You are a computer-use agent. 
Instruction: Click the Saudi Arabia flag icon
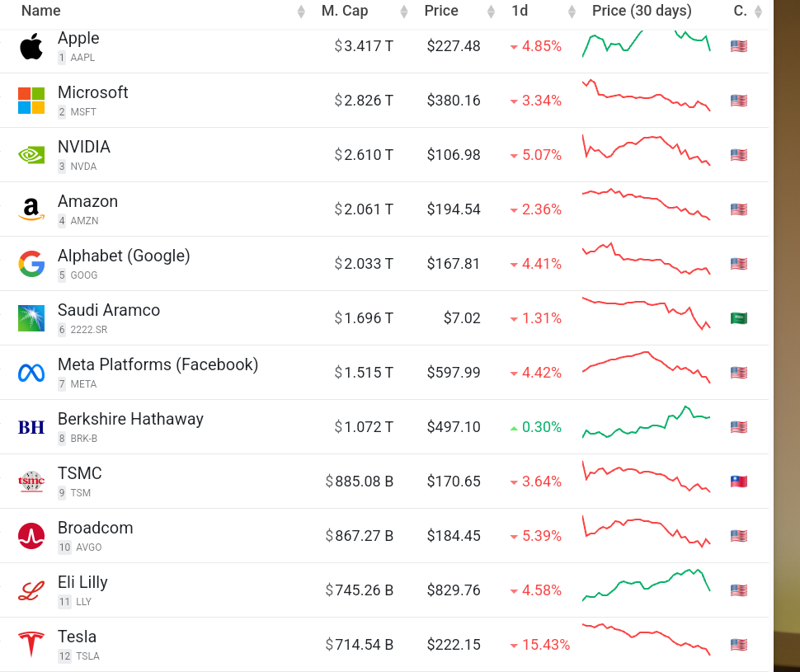(738, 318)
